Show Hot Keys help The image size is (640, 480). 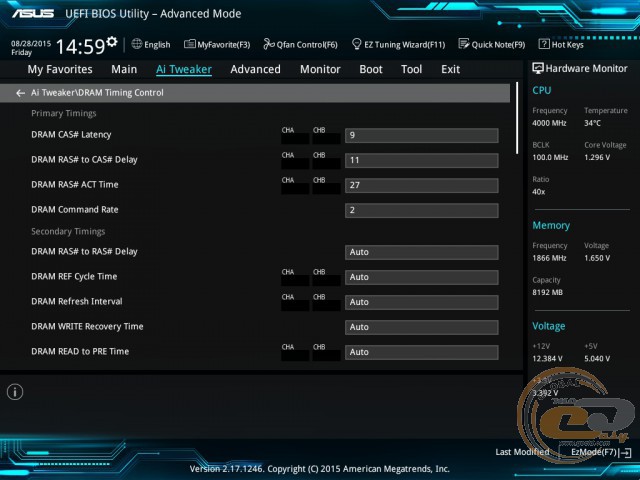[561, 44]
